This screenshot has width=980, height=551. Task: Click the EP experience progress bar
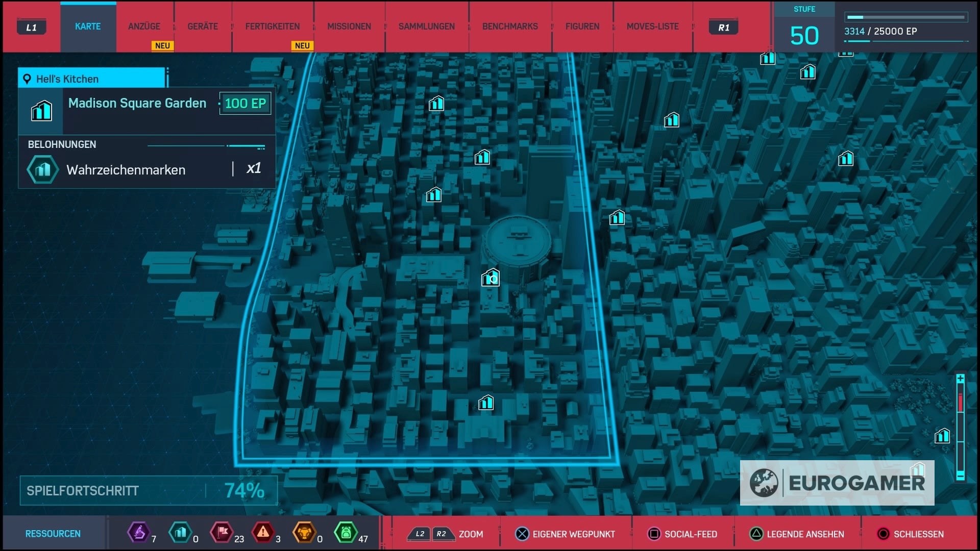click(x=906, y=17)
